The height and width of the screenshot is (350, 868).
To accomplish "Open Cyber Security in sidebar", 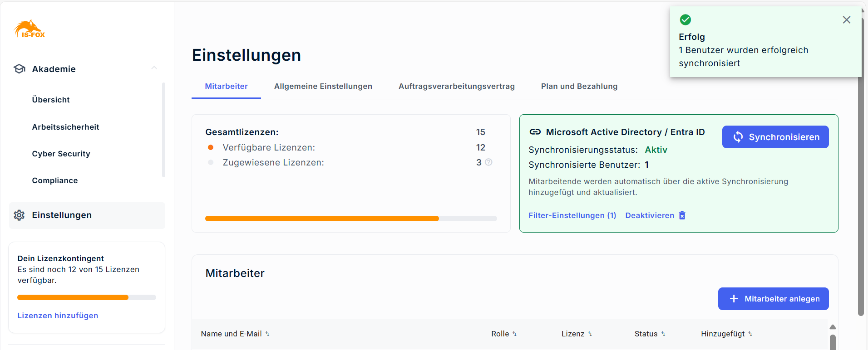I will (x=61, y=154).
